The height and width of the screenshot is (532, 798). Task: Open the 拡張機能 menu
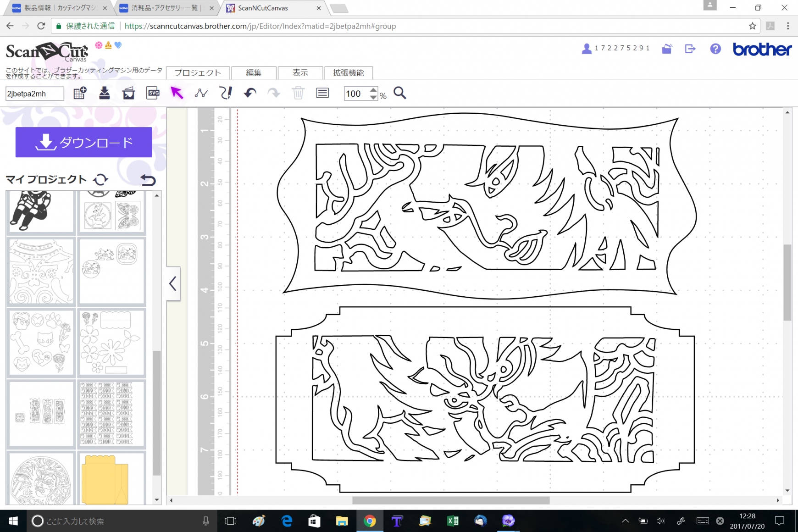tap(348, 73)
